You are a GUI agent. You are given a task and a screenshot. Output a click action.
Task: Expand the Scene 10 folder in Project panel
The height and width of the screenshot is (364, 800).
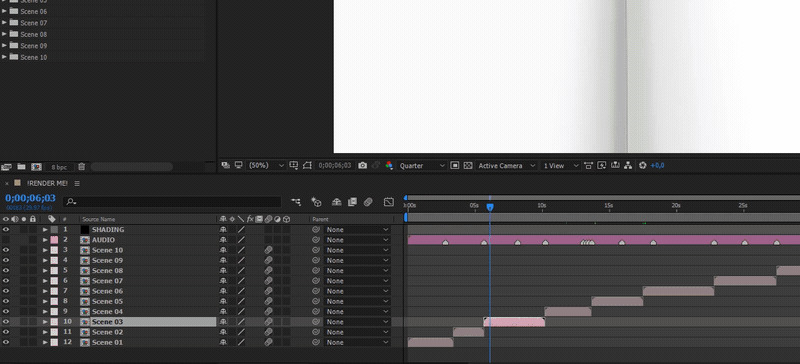[5, 57]
